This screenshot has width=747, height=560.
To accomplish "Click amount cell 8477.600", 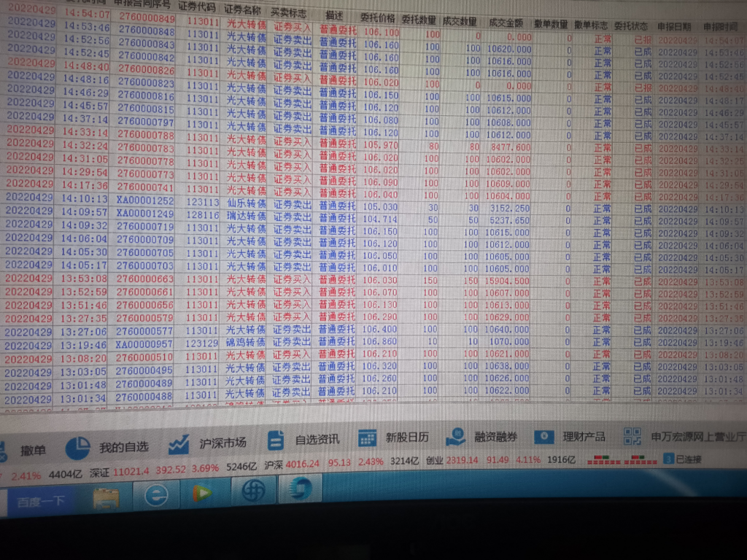I will pyautogui.click(x=511, y=147).
